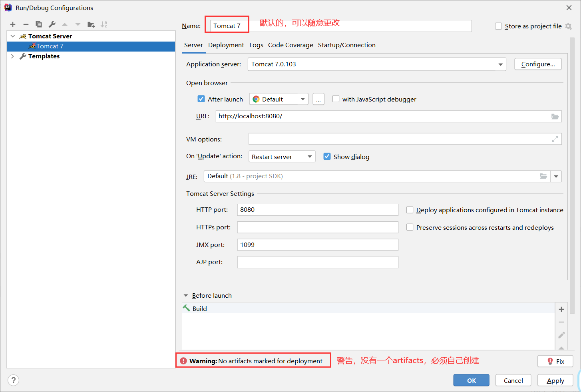Click Apply button
Viewport: 581px width, 392px height.
555,380
